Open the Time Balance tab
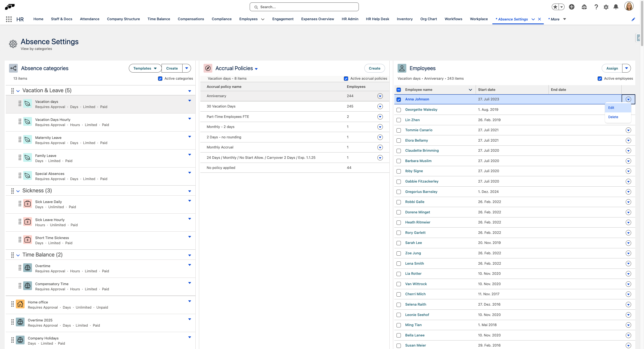 click(159, 19)
